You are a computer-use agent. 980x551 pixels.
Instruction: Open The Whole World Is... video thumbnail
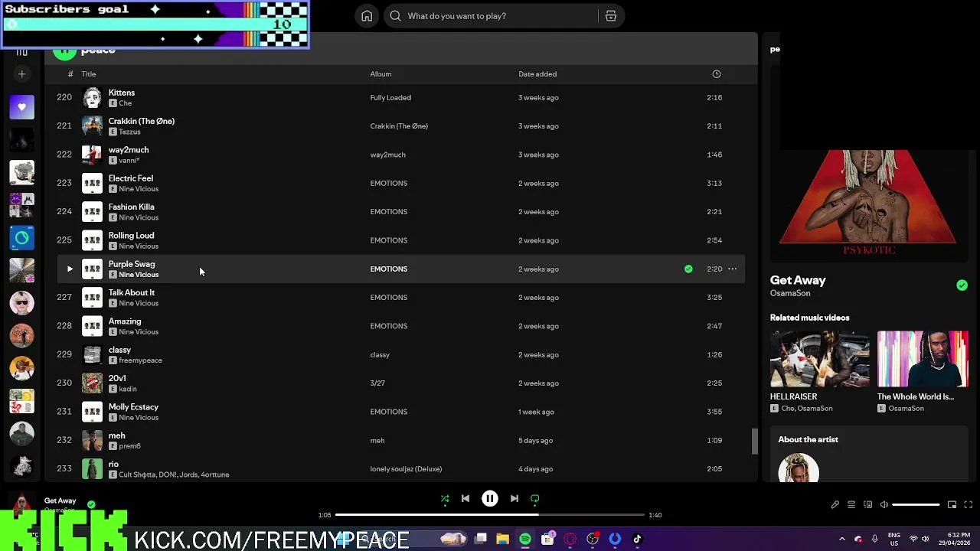[923, 359]
